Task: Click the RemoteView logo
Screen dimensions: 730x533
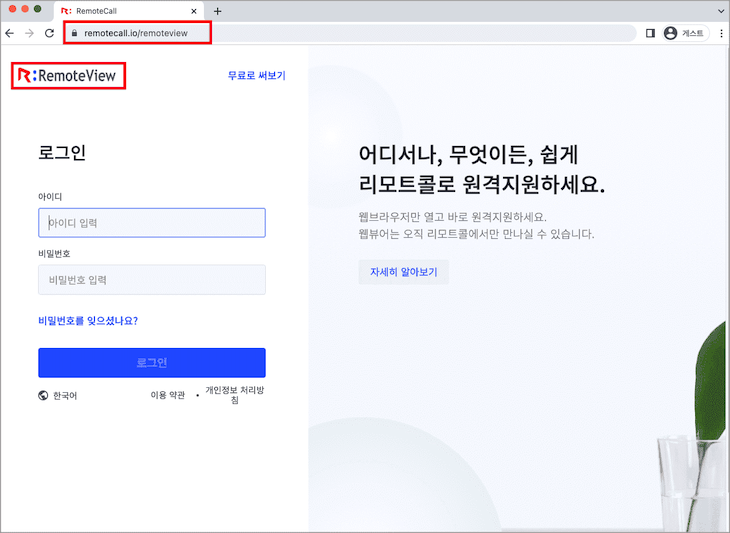Action: tap(67, 75)
